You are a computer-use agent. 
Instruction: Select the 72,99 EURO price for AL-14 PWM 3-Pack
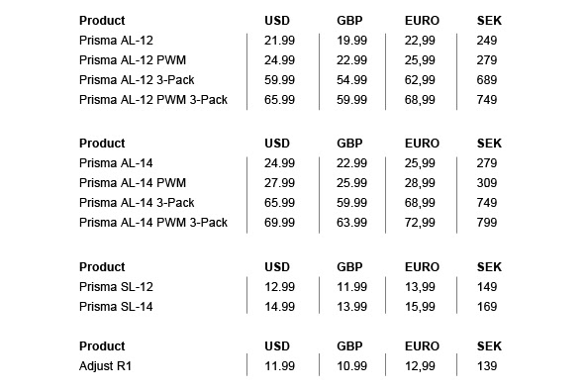(420, 223)
